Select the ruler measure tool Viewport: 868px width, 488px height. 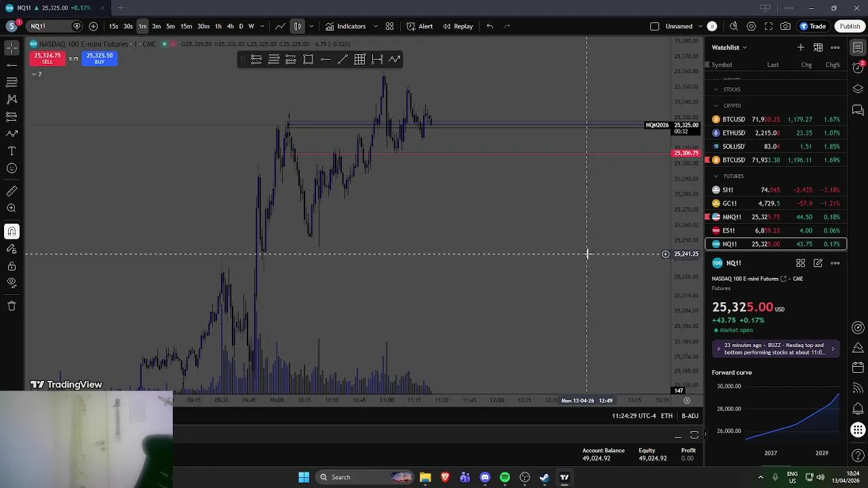coord(12,191)
